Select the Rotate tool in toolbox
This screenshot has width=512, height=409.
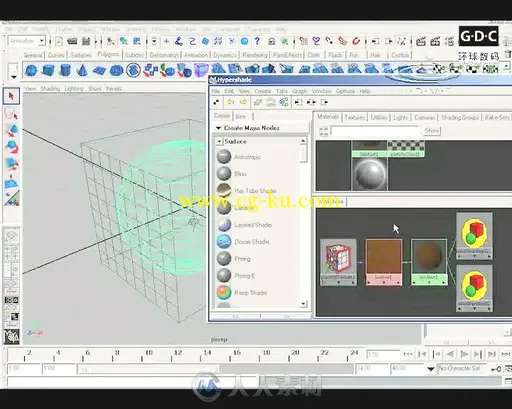11,147
